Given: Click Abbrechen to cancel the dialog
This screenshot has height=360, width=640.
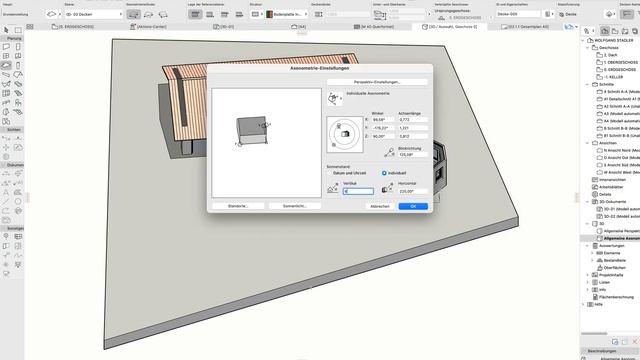Looking at the screenshot, I should pos(380,207).
